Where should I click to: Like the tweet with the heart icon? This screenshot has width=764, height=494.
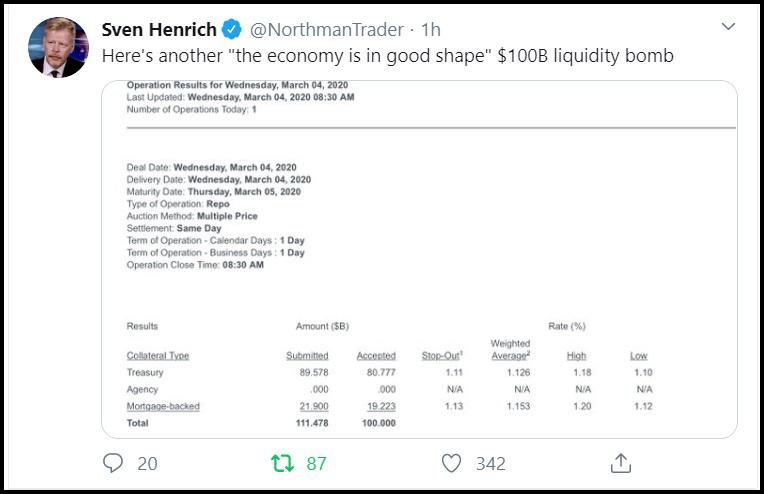(x=451, y=463)
